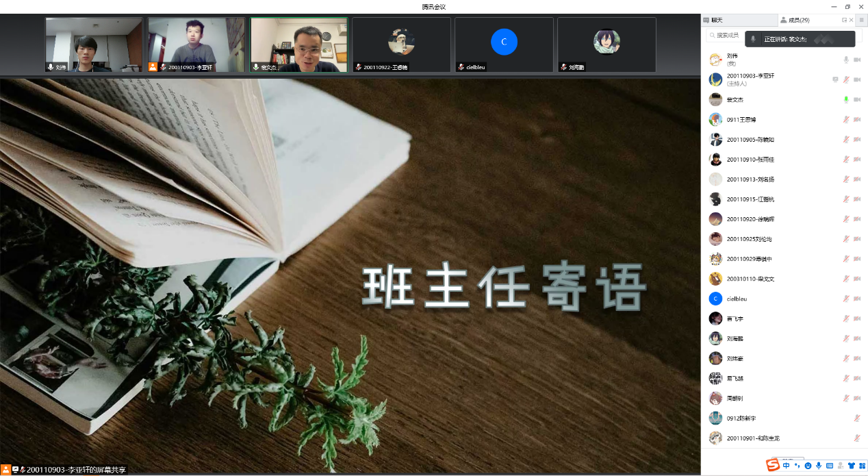Close the members side panel

coord(852,20)
